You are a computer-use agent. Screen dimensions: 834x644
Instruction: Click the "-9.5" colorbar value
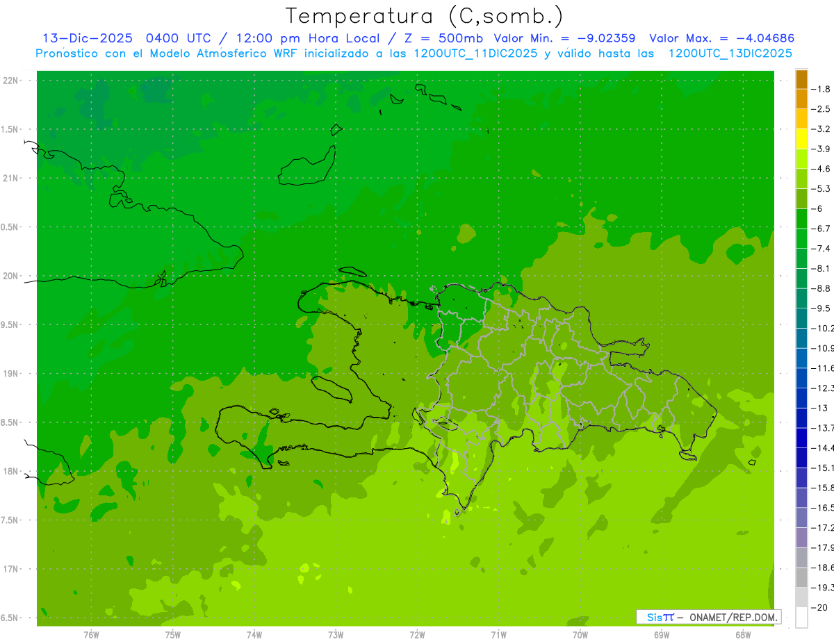(x=820, y=308)
